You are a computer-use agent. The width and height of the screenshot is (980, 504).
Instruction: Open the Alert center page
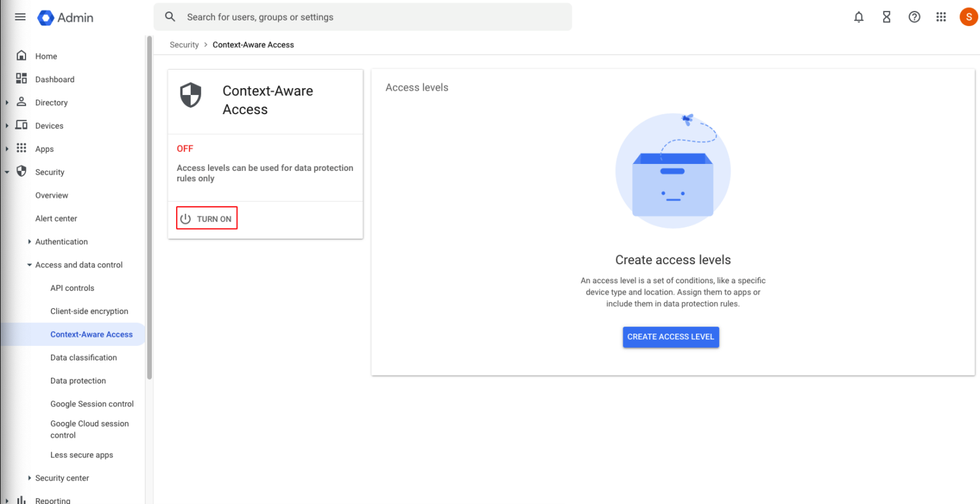click(x=56, y=218)
